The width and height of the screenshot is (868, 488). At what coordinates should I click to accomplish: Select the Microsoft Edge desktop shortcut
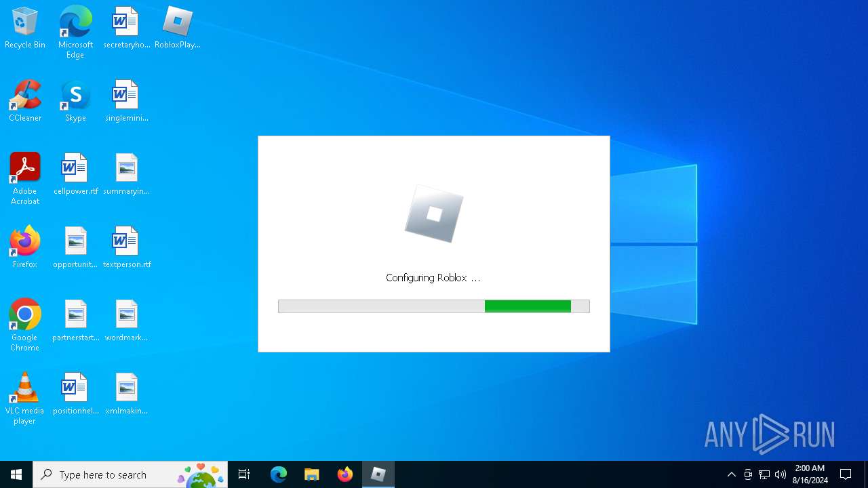coord(75,32)
